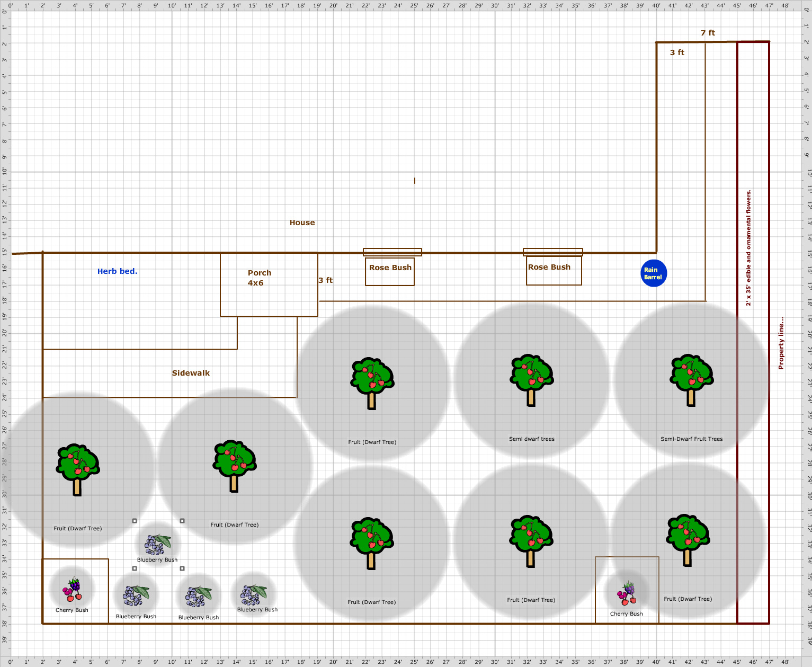Viewport: 812px width, 667px height.
Task: Click the left Rose Bush box
Action: (390, 272)
